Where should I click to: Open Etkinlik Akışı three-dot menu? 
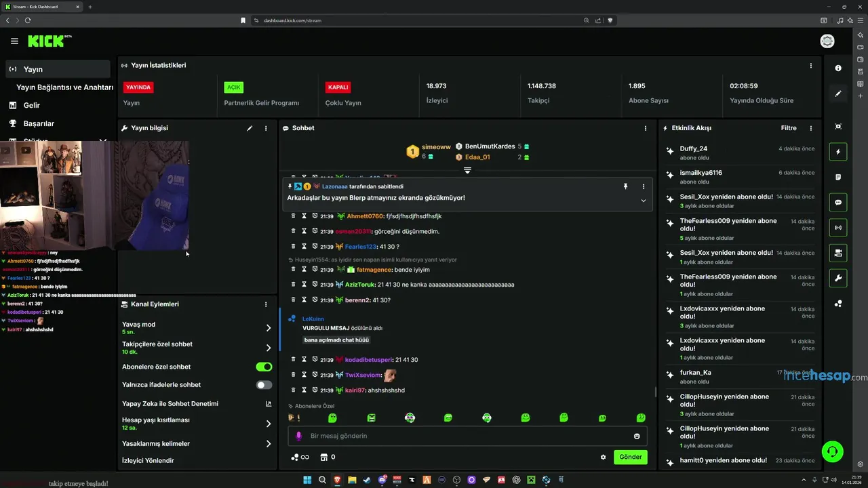pyautogui.click(x=811, y=128)
